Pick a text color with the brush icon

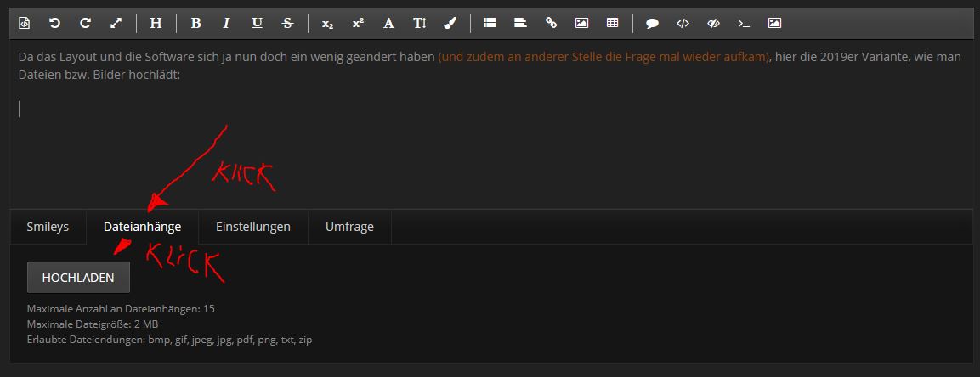pos(450,24)
